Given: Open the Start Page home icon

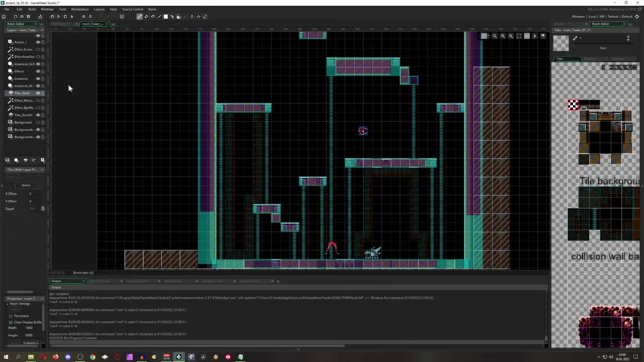Looking at the screenshot, I should tap(4, 17).
